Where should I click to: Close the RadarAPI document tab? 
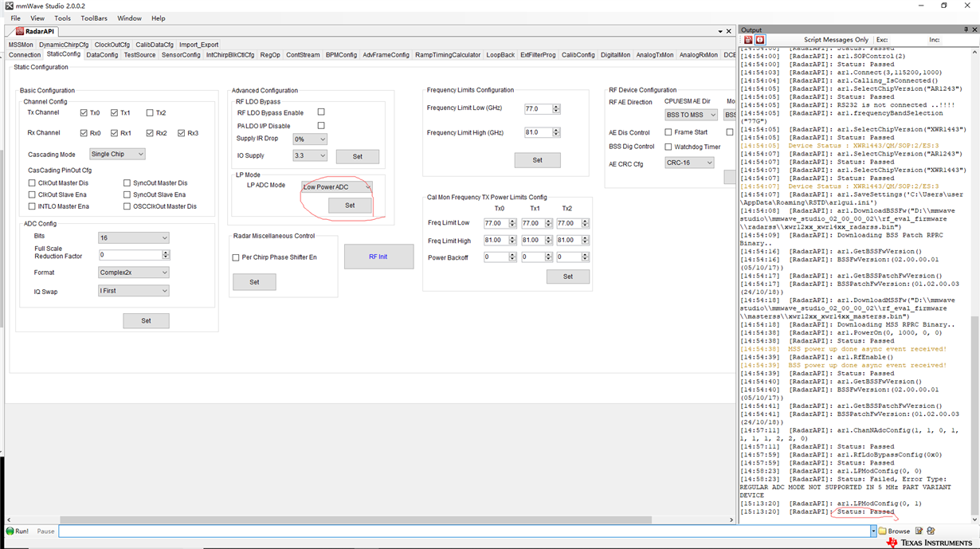tap(728, 32)
